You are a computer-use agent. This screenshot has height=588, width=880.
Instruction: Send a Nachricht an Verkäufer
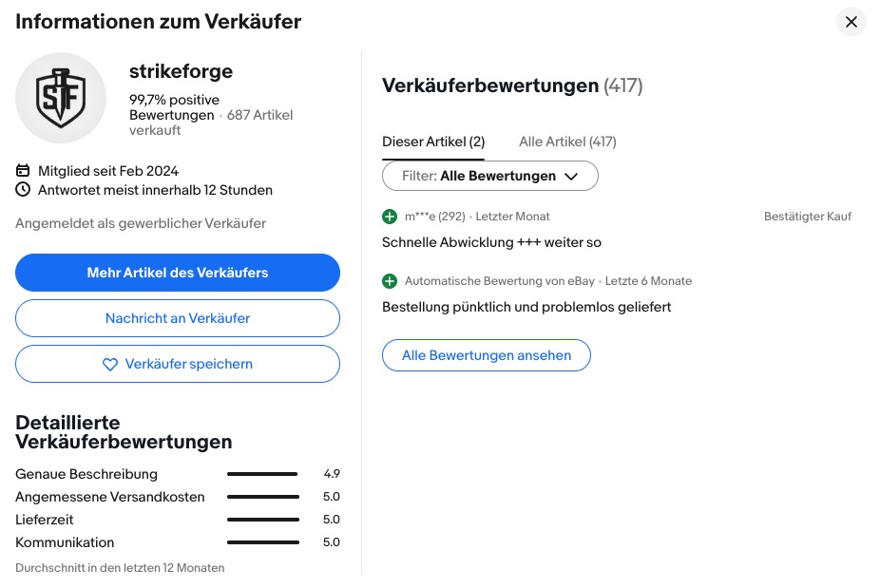(x=178, y=318)
